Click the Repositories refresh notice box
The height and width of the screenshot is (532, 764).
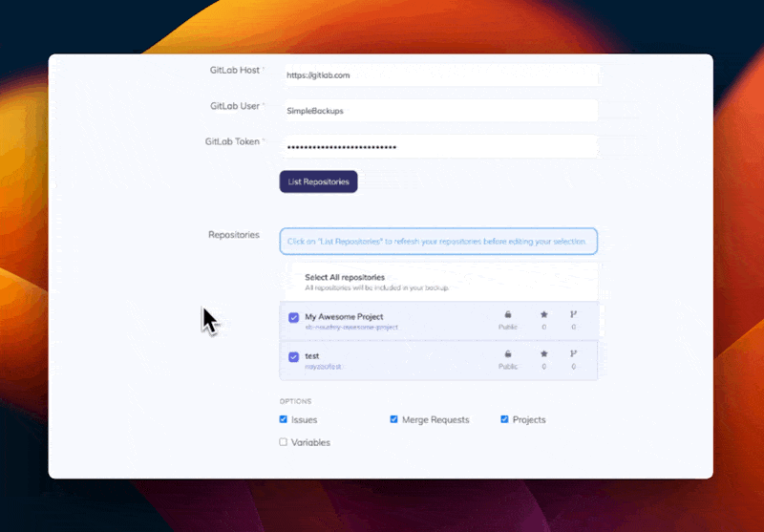[438, 241]
